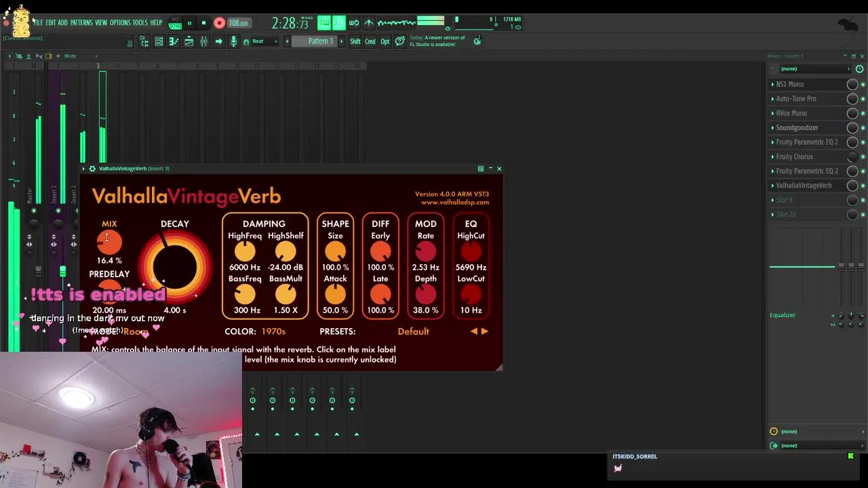Screen dimensions: 868x488
Task: Click the clock icon in Mixer panel
Action: click(859, 69)
